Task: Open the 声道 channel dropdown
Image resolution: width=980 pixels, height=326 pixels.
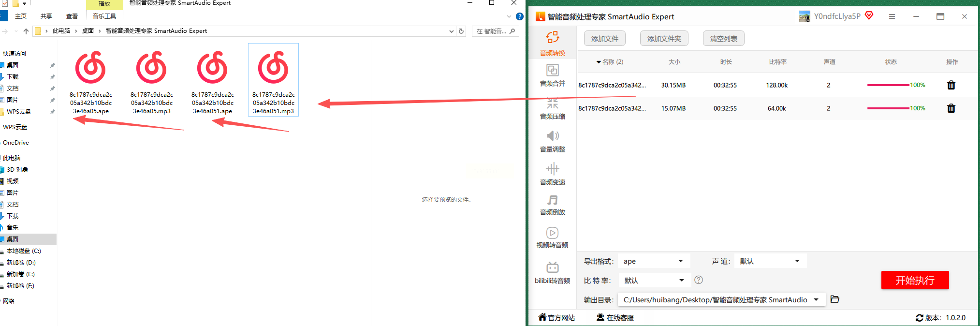Action: tap(770, 261)
